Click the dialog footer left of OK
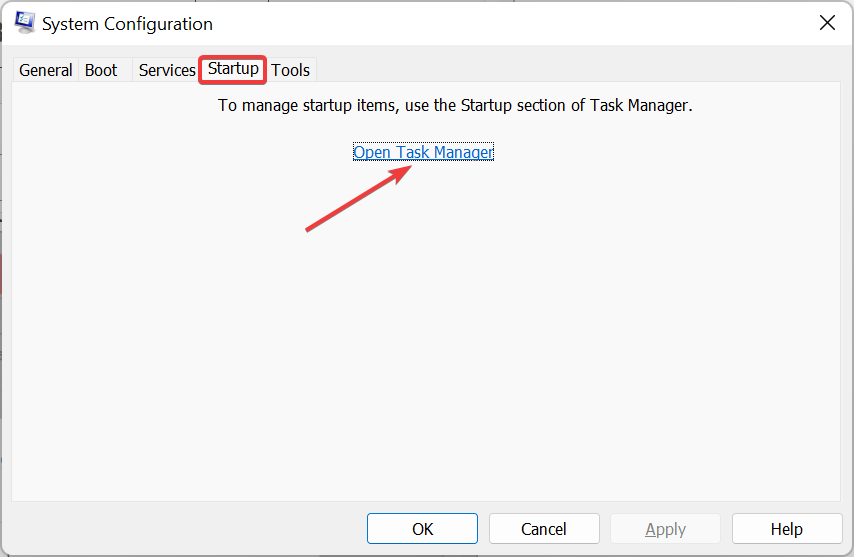The height and width of the screenshot is (557, 854). pyautogui.click(x=185, y=528)
